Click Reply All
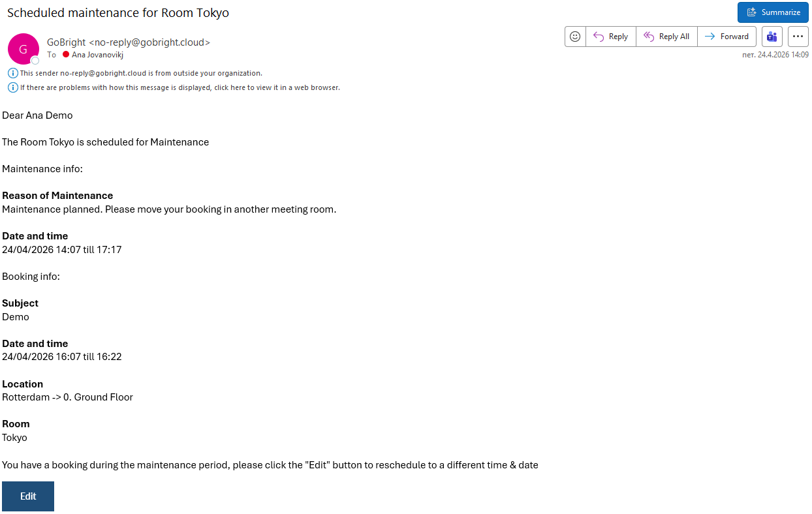812x514 pixels. [666, 37]
